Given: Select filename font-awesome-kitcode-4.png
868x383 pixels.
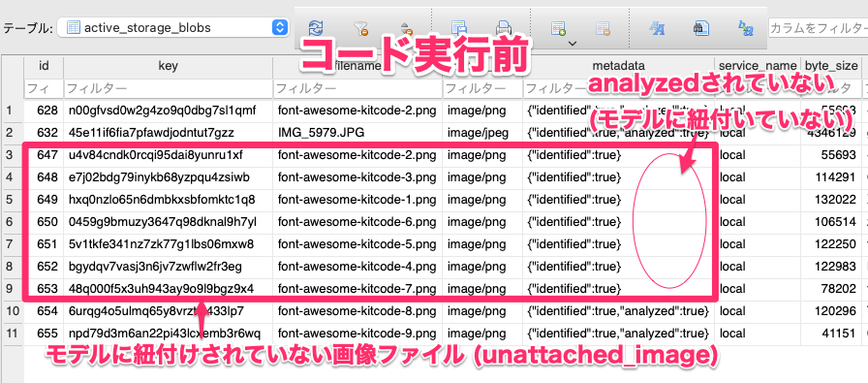Looking at the screenshot, I should (357, 267).
